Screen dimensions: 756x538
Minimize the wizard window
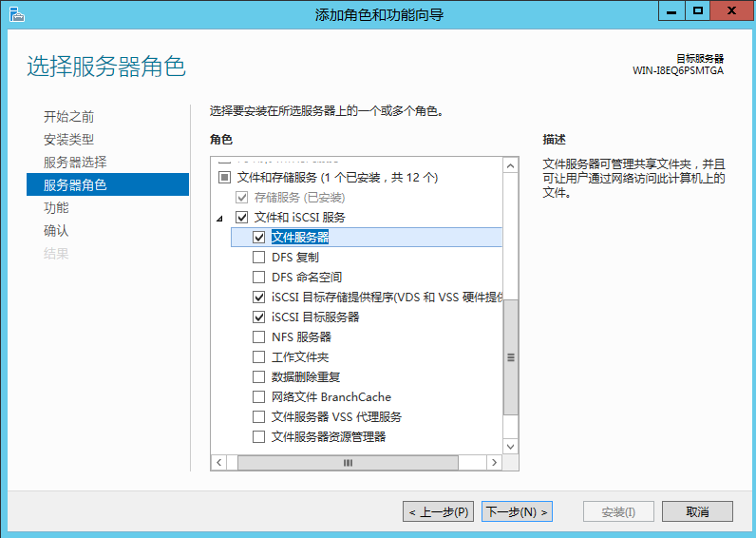(671, 11)
